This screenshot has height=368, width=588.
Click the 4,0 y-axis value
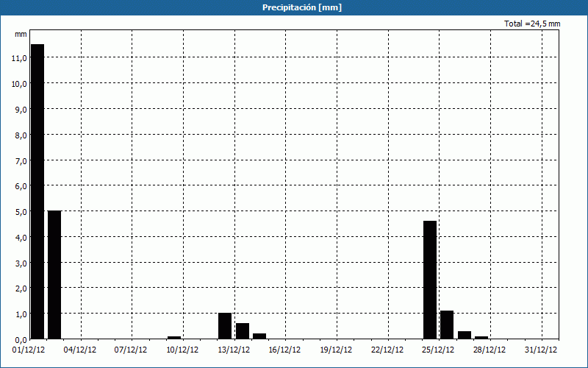(21, 237)
